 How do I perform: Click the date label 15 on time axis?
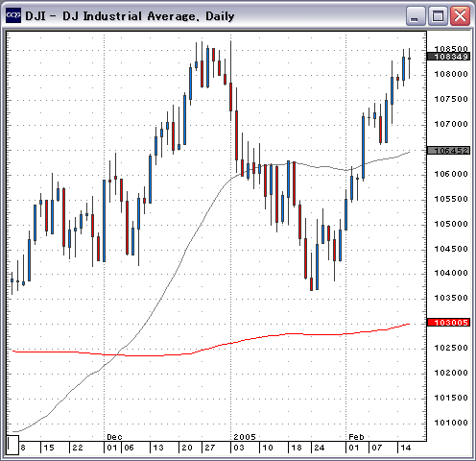click(x=49, y=448)
